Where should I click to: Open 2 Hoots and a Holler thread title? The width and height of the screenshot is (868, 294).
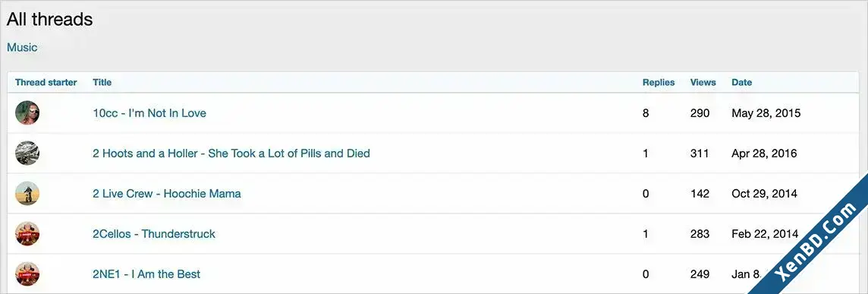coord(231,153)
